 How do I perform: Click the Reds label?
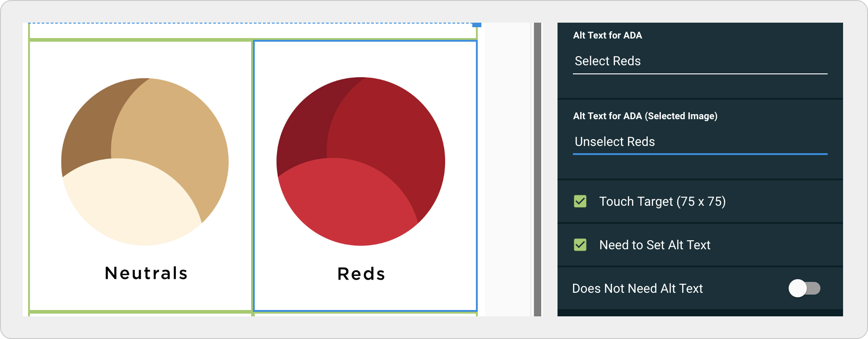tap(361, 274)
